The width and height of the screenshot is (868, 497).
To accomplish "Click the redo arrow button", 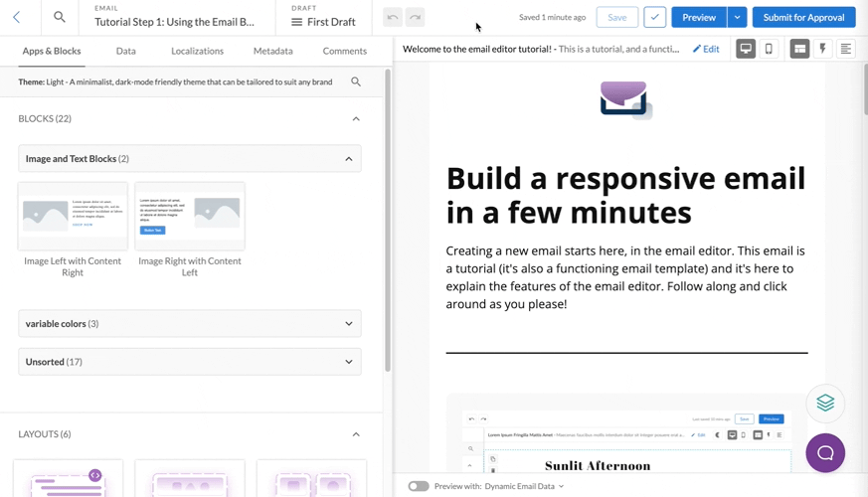I will (x=416, y=18).
